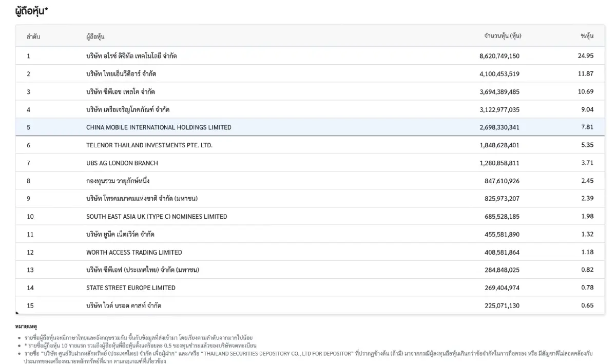
Task: Click share count 685,528,185
Action: [502, 217]
